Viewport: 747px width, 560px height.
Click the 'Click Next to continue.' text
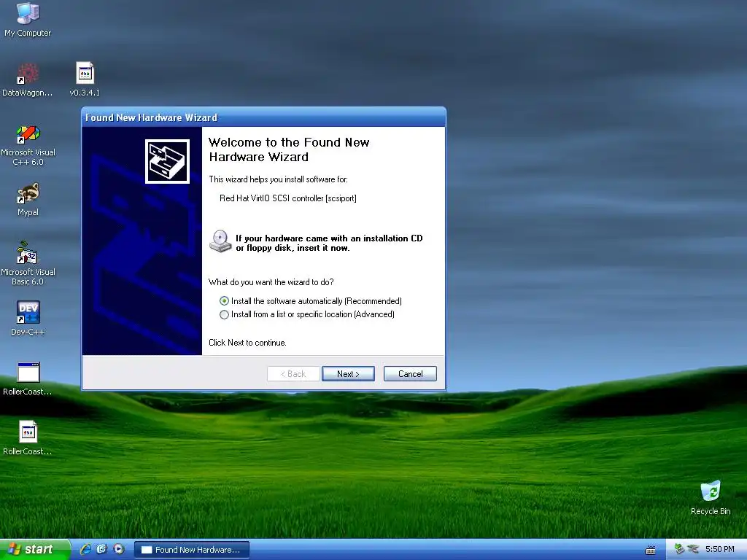point(247,343)
